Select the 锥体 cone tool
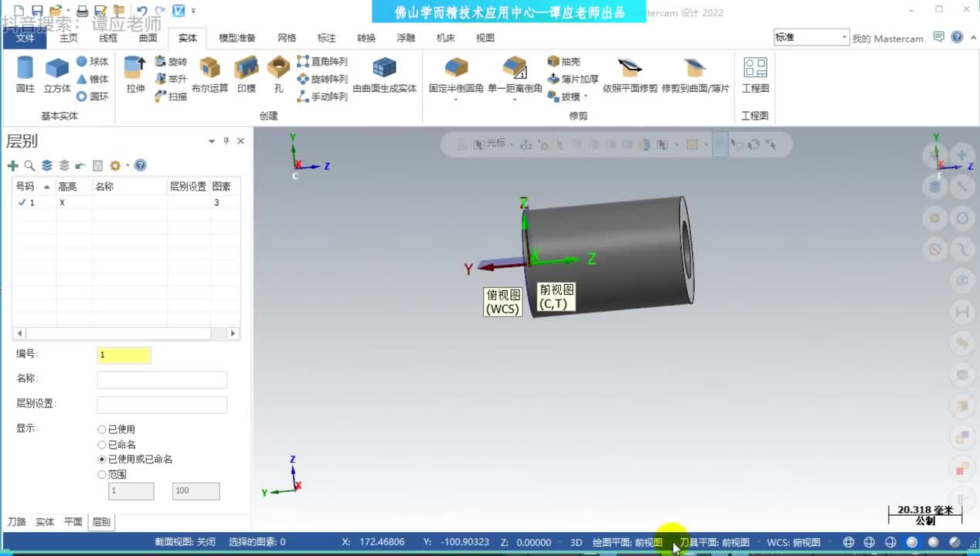Screen dimensions: 980x556 (92, 79)
